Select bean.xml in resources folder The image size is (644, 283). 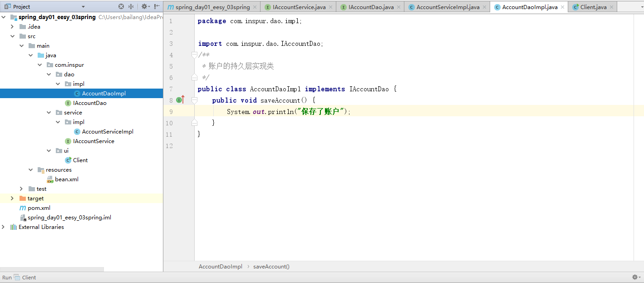tap(67, 179)
